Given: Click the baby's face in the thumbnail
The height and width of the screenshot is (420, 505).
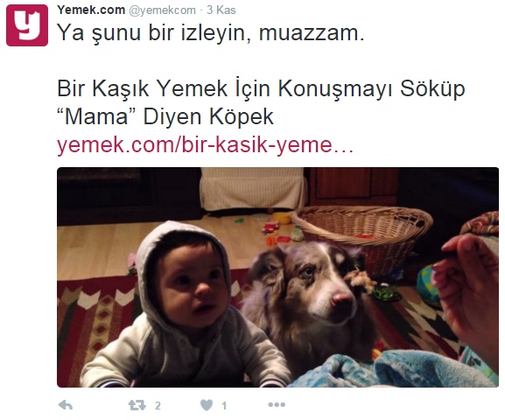Looking at the screenshot, I should coord(193,287).
